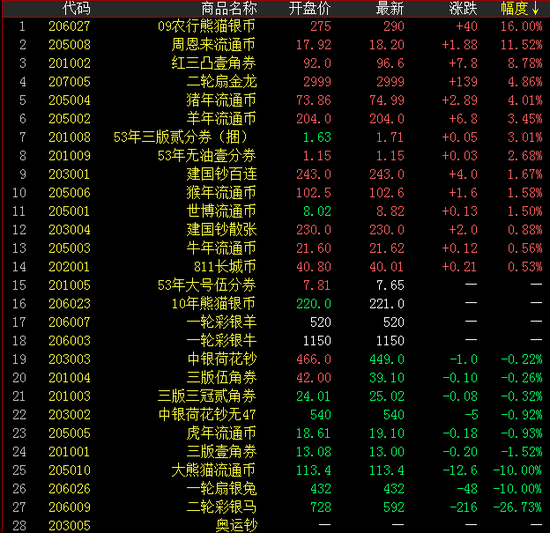Open 大熊猫流通币 entry
The image size is (550, 533).
[213, 470]
